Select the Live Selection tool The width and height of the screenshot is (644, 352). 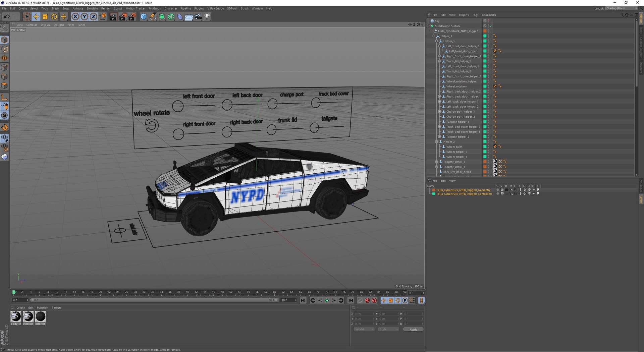pyautogui.click(x=27, y=16)
